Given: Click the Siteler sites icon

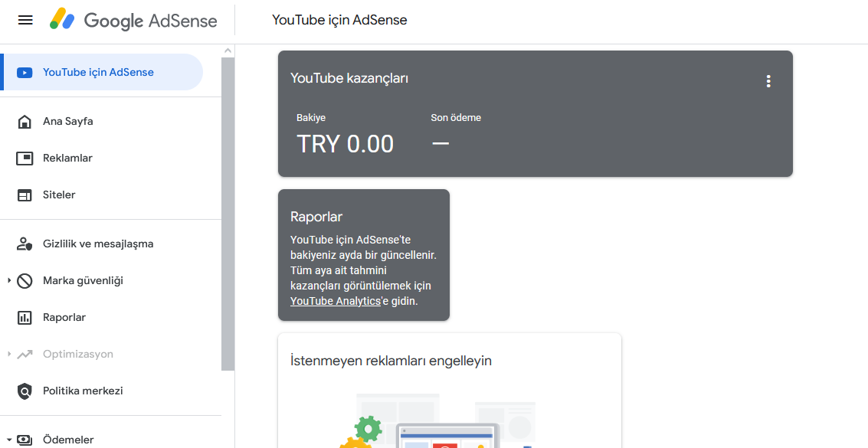Looking at the screenshot, I should [x=25, y=195].
